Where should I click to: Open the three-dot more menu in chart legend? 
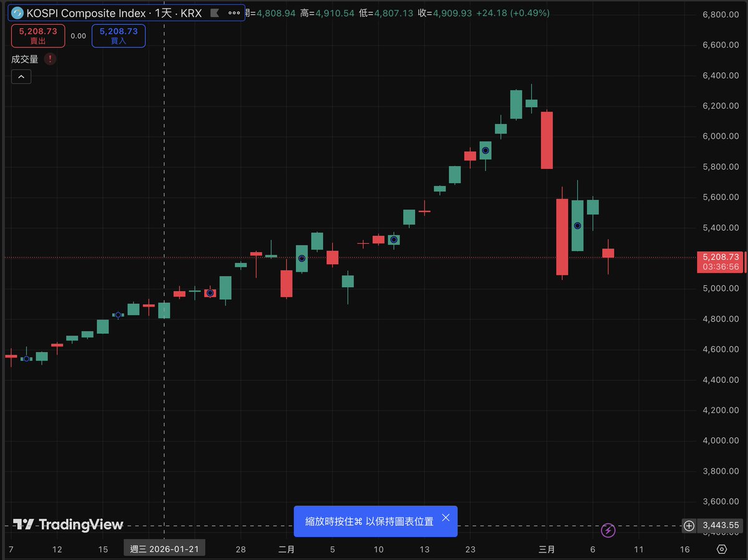[234, 12]
